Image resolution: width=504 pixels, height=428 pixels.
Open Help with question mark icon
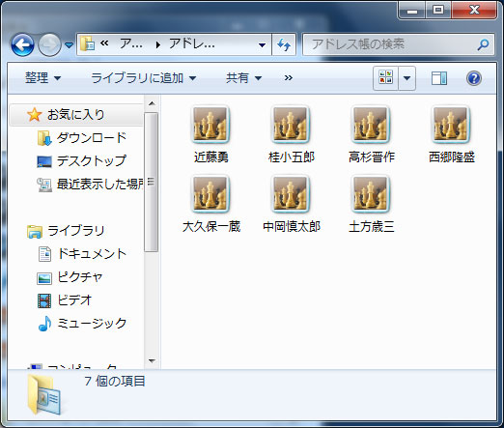click(x=474, y=78)
